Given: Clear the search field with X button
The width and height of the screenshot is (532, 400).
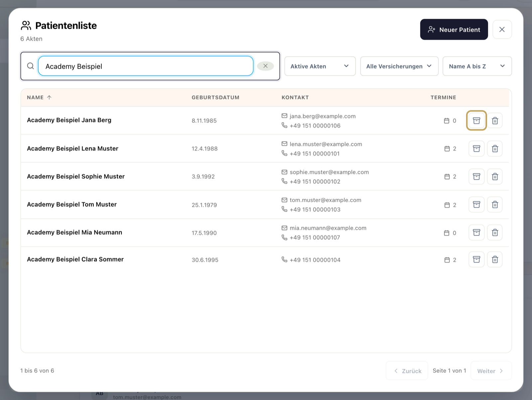Looking at the screenshot, I should coord(265,66).
